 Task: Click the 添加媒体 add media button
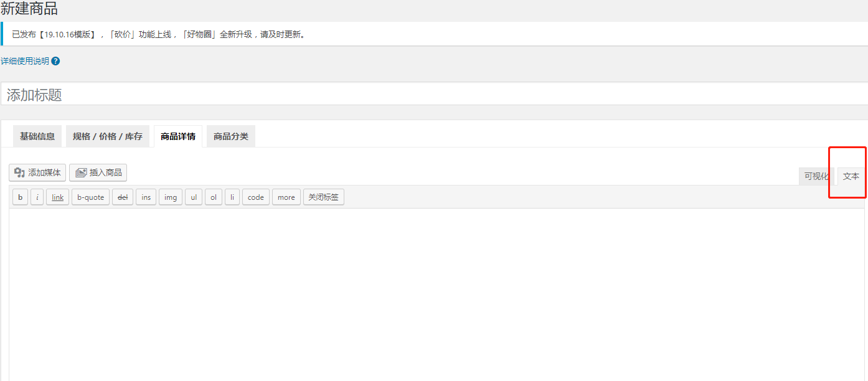pos(37,172)
